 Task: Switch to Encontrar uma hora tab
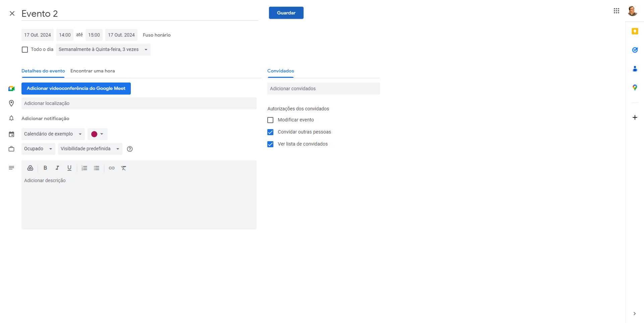93,71
